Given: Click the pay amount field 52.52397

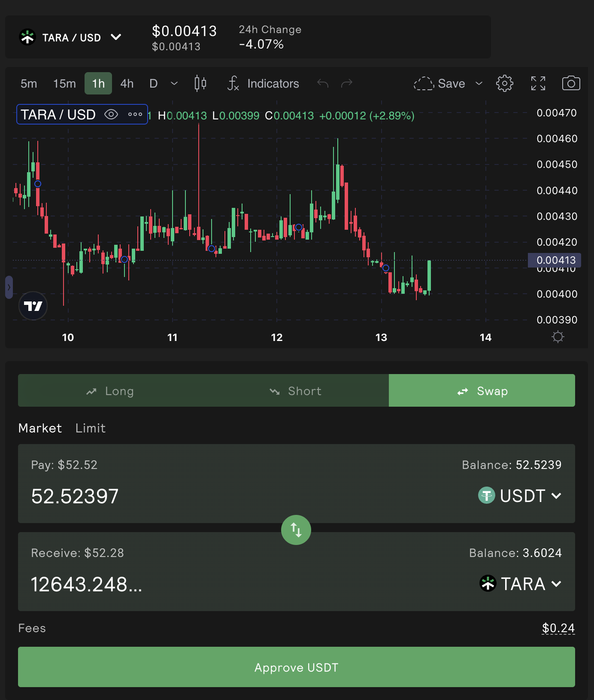Looking at the screenshot, I should point(75,496).
